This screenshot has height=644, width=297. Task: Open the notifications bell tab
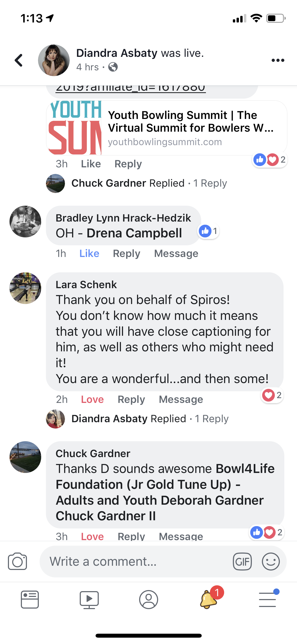[209, 599]
